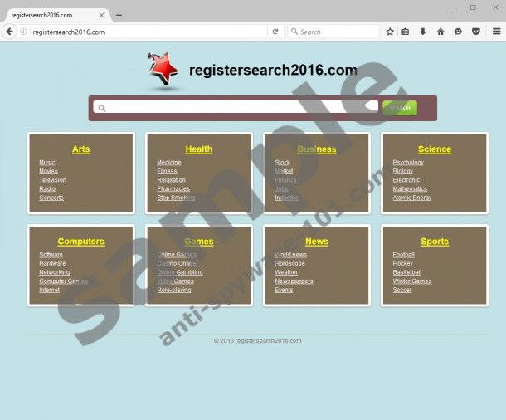This screenshot has height=420, width=506.
Task: Open the Psychology link under Science
Action: pyautogui.click(x=408, y=163)
